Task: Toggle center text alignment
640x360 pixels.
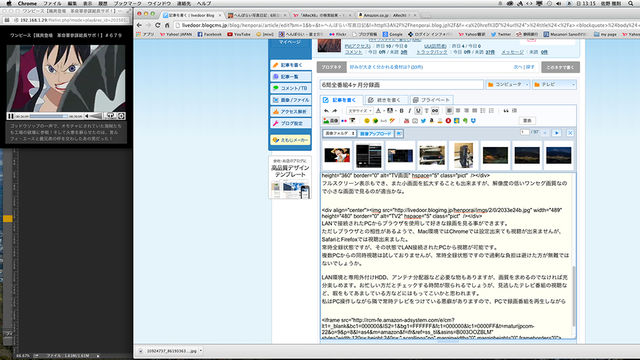Action: (458, 111)
